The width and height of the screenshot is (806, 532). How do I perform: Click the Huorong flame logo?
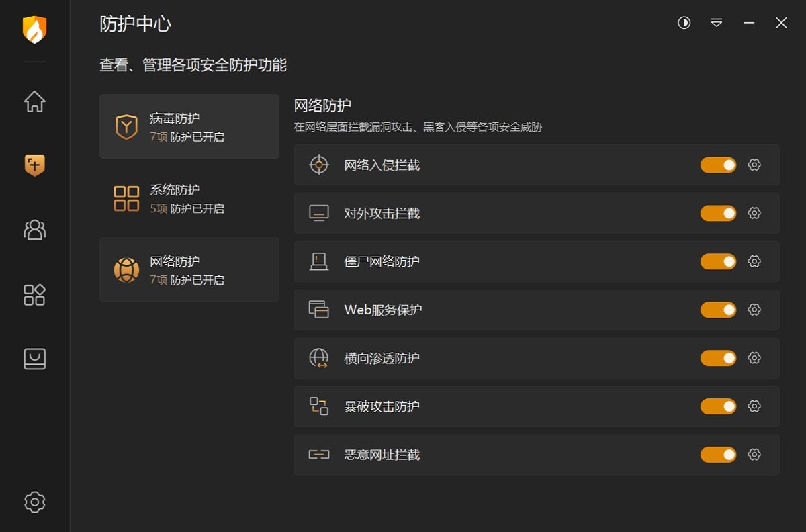point(34,30)
